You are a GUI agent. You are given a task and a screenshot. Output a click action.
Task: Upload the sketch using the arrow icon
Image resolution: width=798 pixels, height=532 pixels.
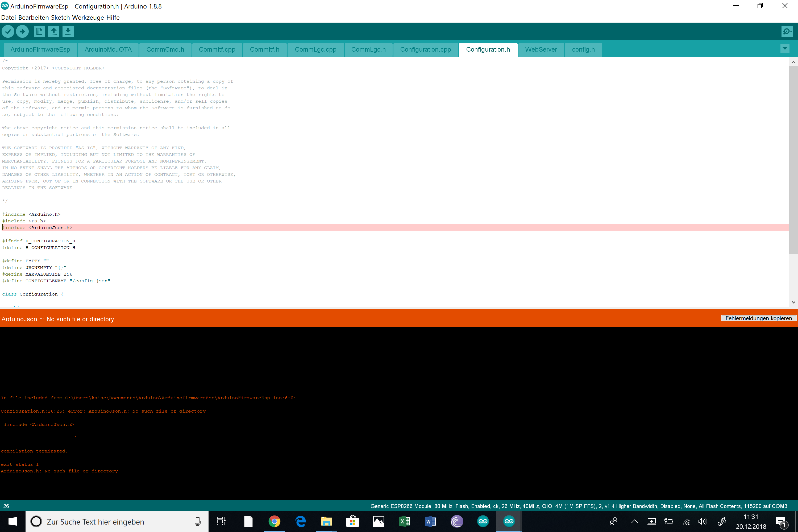point(22,31)
